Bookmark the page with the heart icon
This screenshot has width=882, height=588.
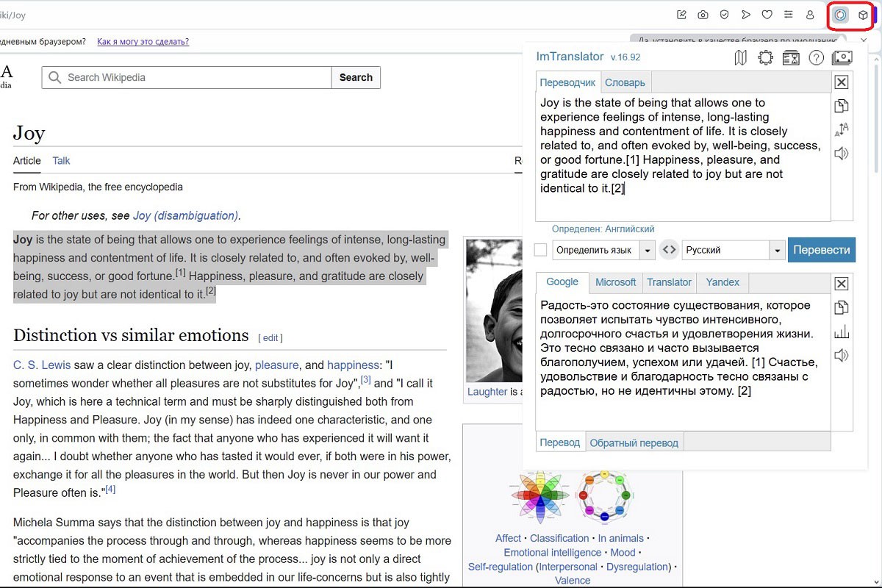(767, 15)
